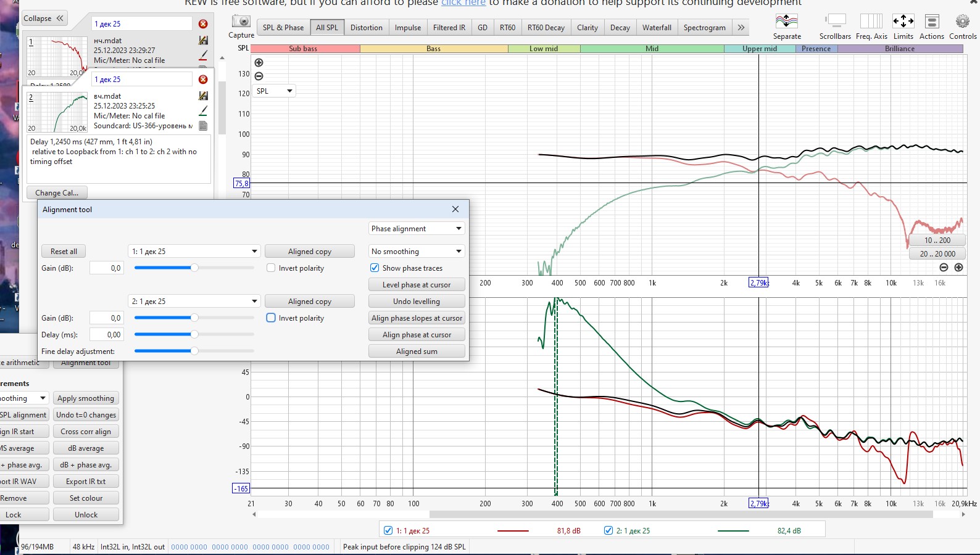This screenshot has width=980, height=555.
Task: Open the Spectrogram tab
Action: click(x=704, y=27)
